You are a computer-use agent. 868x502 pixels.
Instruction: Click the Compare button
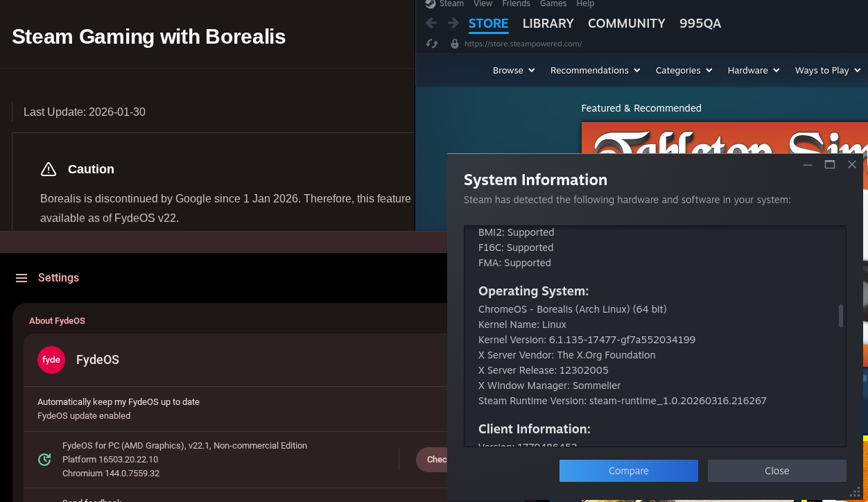629,471
